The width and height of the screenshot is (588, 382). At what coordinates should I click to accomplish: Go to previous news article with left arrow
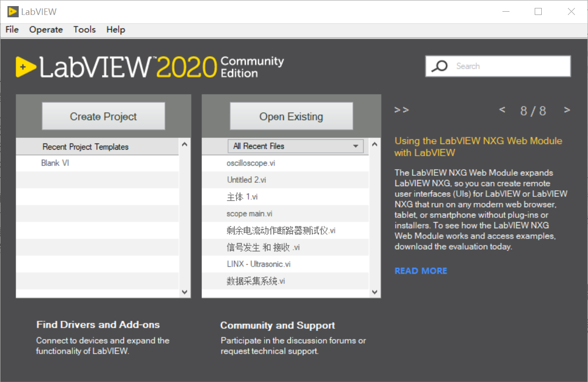[502, 109]
